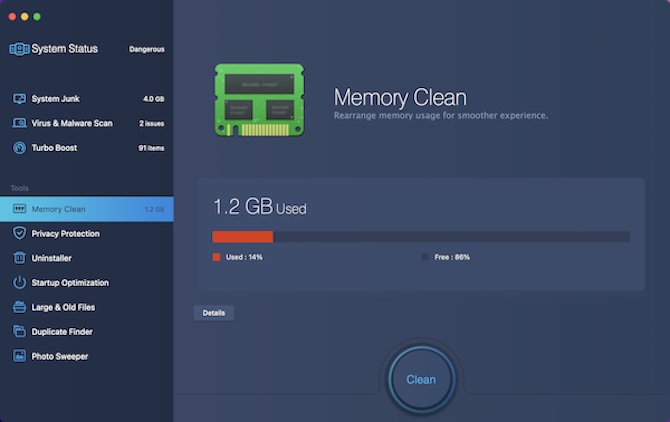This screenshot has width=670, height=422.
Task: Click the Startup Optimization power icon
Action: 19,282
